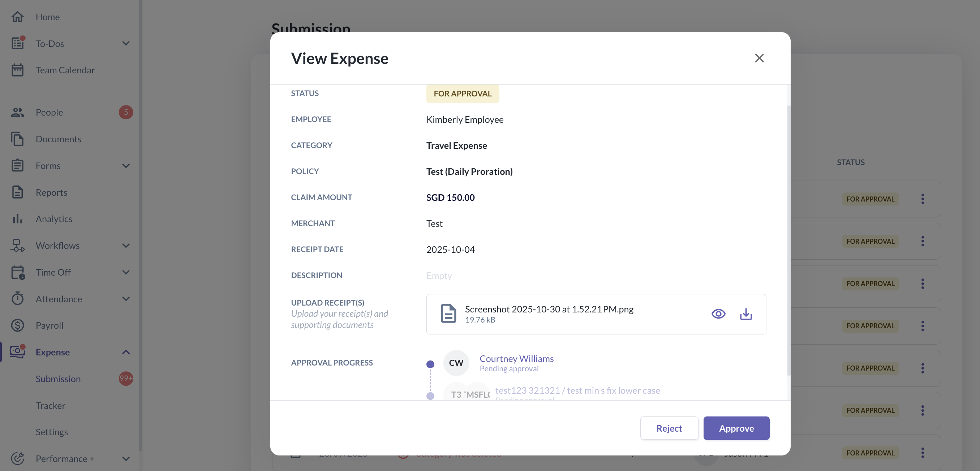The image size is (980, 471).
Task: Click the Payroll dollar icon
Action: pyautogui.click(x=17, y=325)
